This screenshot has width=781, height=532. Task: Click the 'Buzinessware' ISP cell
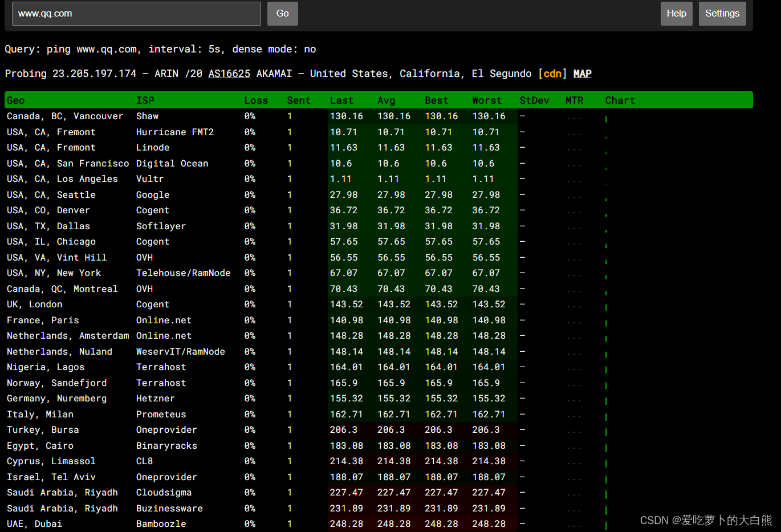pyautogui.click(x=169, y=509)
